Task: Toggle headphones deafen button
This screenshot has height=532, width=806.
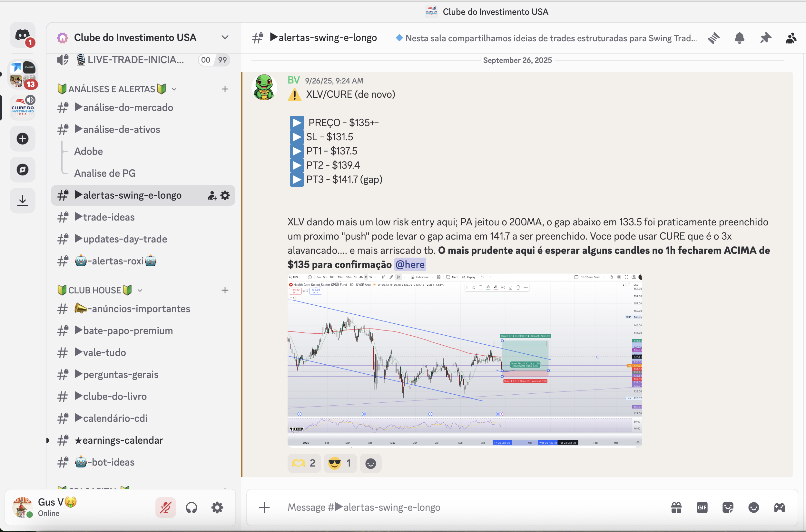Action: pyautogui.click(x=191, y=507)
